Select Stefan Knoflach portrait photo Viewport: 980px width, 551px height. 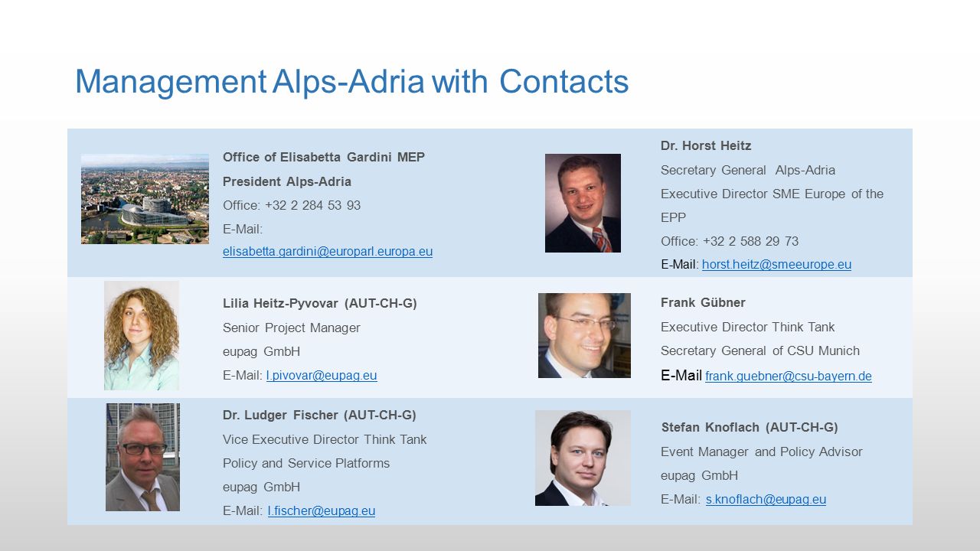[583, 458]
